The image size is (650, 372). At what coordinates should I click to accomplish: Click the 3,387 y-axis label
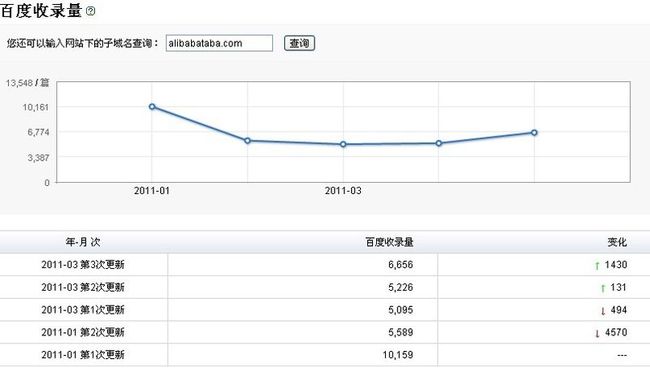pos(39,158)
